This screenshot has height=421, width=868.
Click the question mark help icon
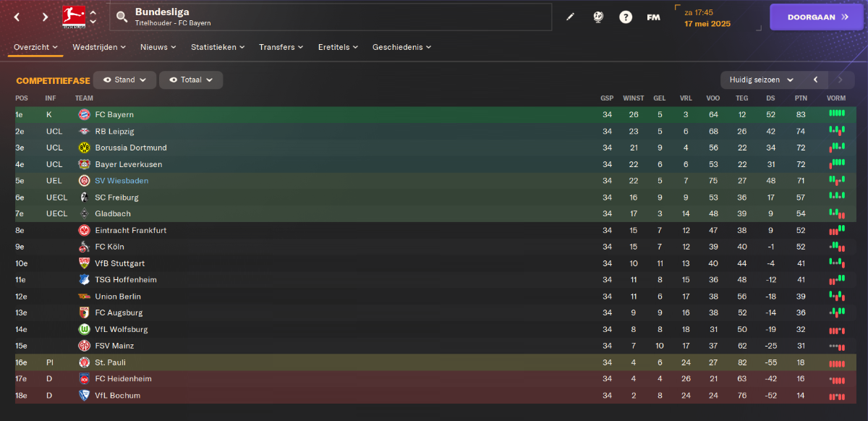point(626,17)
